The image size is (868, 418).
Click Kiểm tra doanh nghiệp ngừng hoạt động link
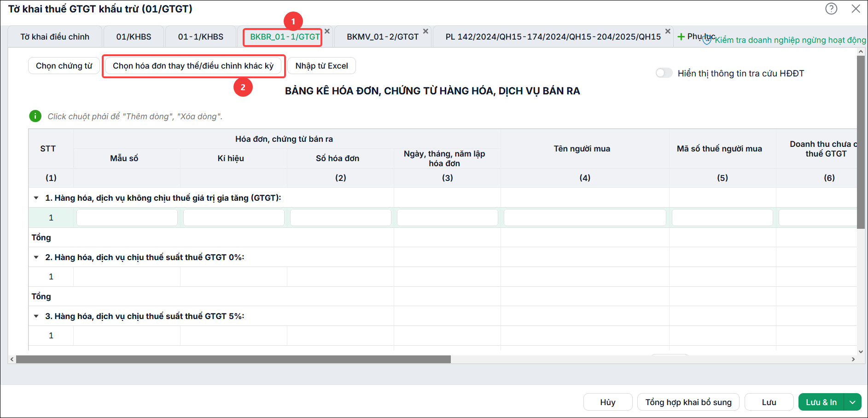point(790,40)
